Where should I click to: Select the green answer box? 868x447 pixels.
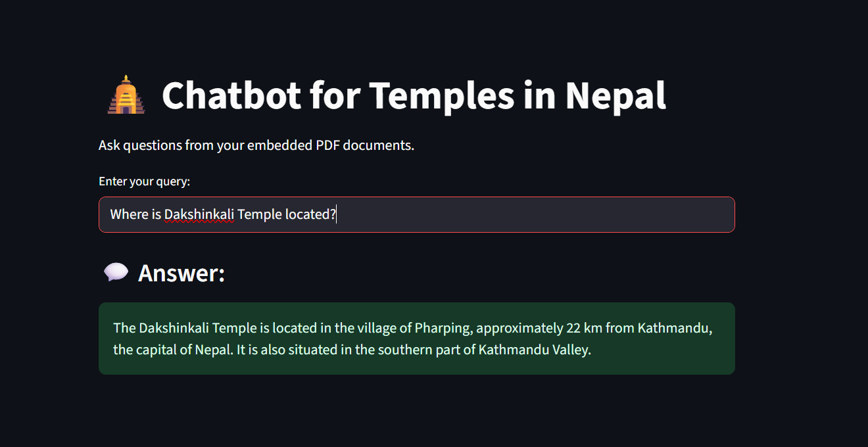tap(416, 338)
